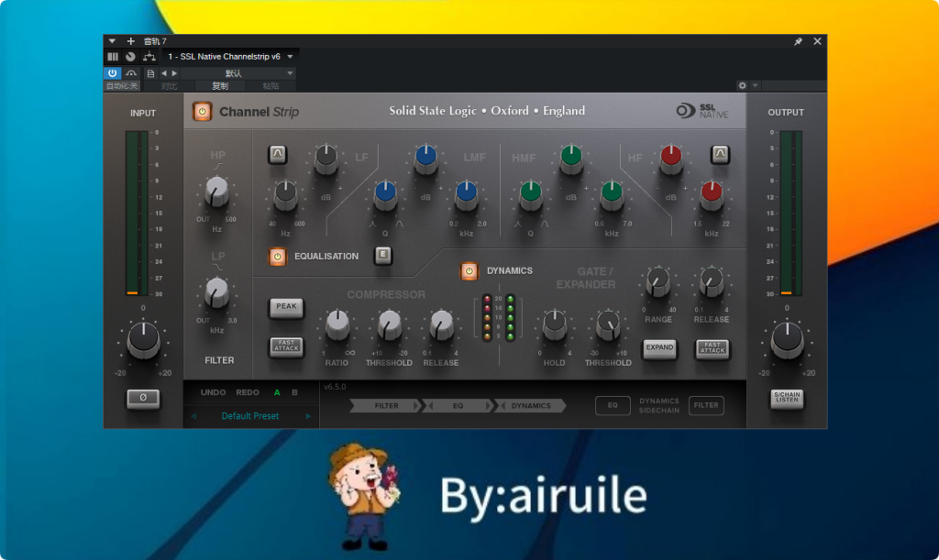
Task: Go to previous host preset arrow
Action: coord(163,73)
